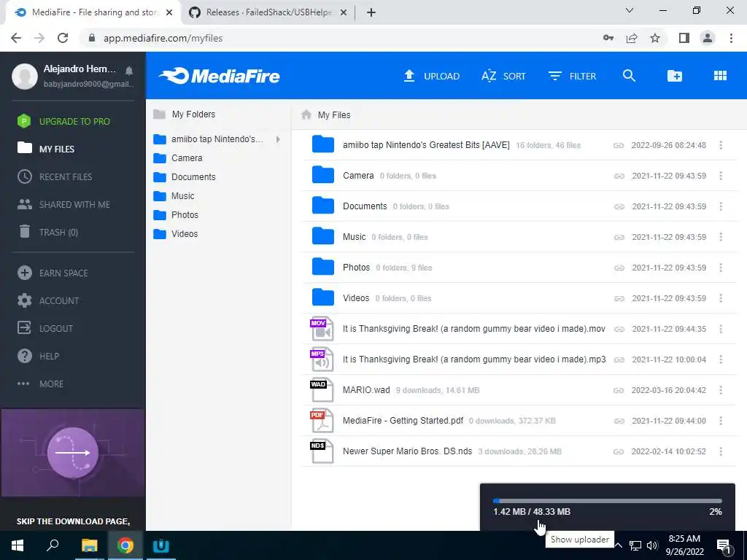
Task: Click the new folder icon in header
Action: coord(675,76)
